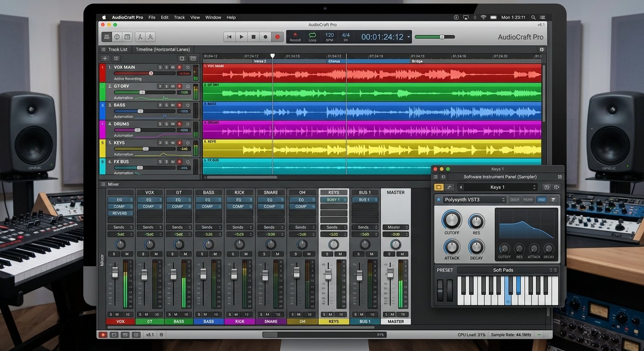Viewport: 644px width, 351px height.
Task: Click the Record indicator in the LCD display
Action: tap(295, 37)
